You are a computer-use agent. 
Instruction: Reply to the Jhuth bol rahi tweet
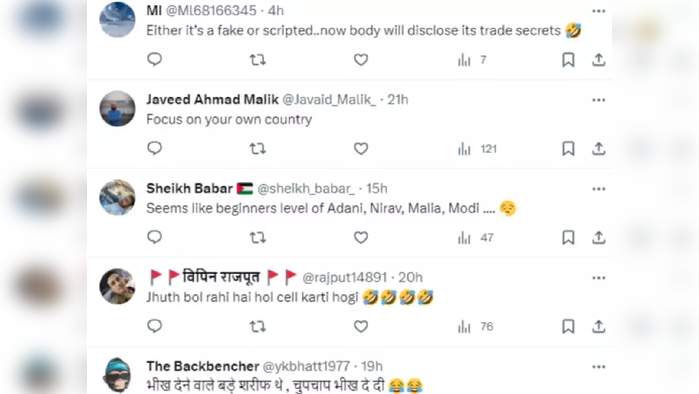click(154, 326)
